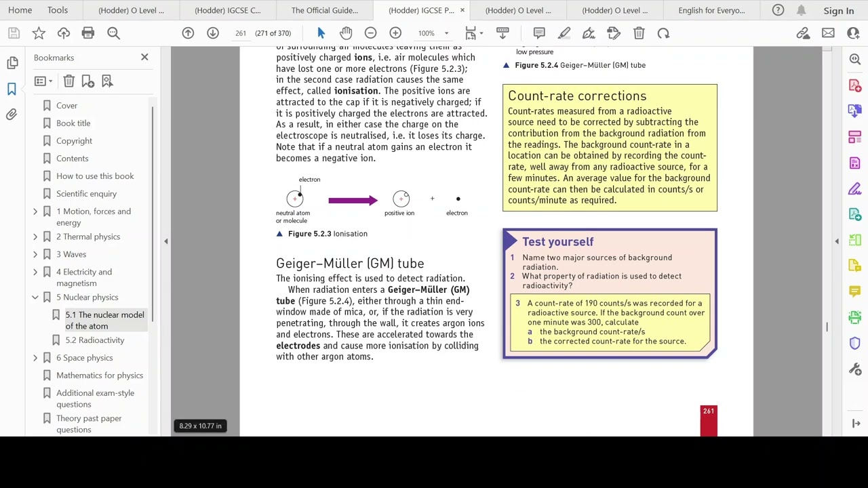Viewport: 868px width, 488px height.
Task: Open search tool in right pane
Action: point(855,60)
